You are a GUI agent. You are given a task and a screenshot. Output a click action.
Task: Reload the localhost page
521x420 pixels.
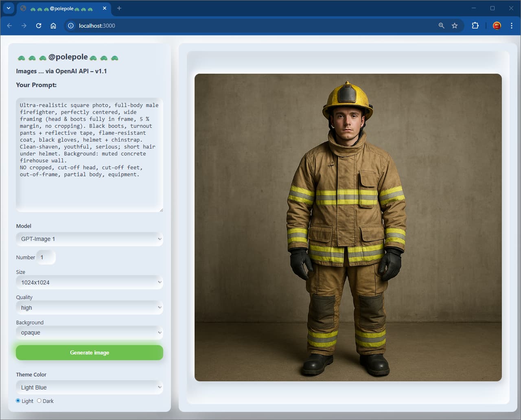(x=39, y=26)
